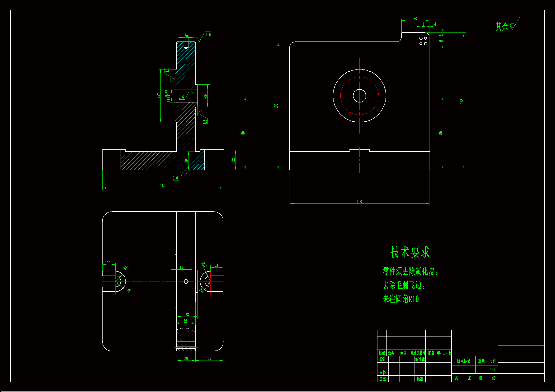Select the small center hole in front view
Image resolution: width=555 pixels, height=392 pixels.
click(x=359, y=96)
